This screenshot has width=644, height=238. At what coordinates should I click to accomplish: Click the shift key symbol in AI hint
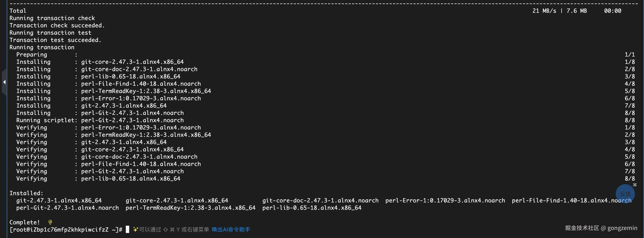click(x=165, y=230)
